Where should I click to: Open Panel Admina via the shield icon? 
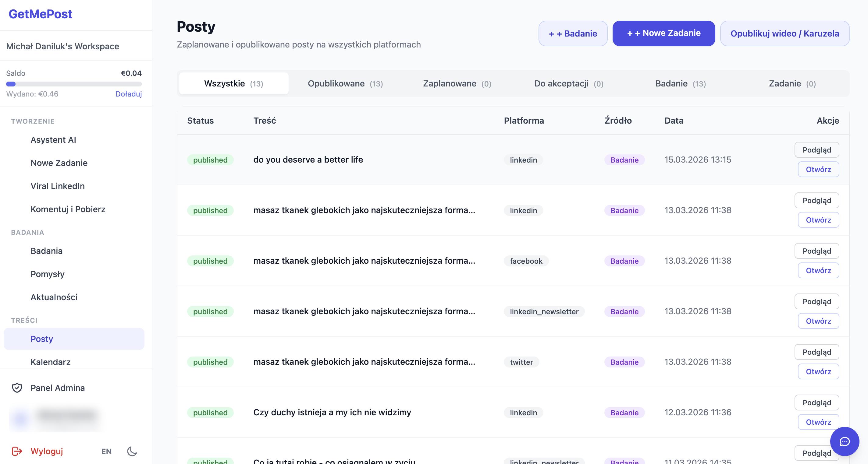click(x=17, y=388)
